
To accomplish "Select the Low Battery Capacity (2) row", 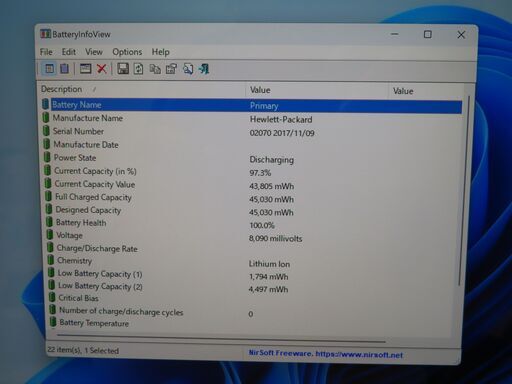I will click(252, 287).
